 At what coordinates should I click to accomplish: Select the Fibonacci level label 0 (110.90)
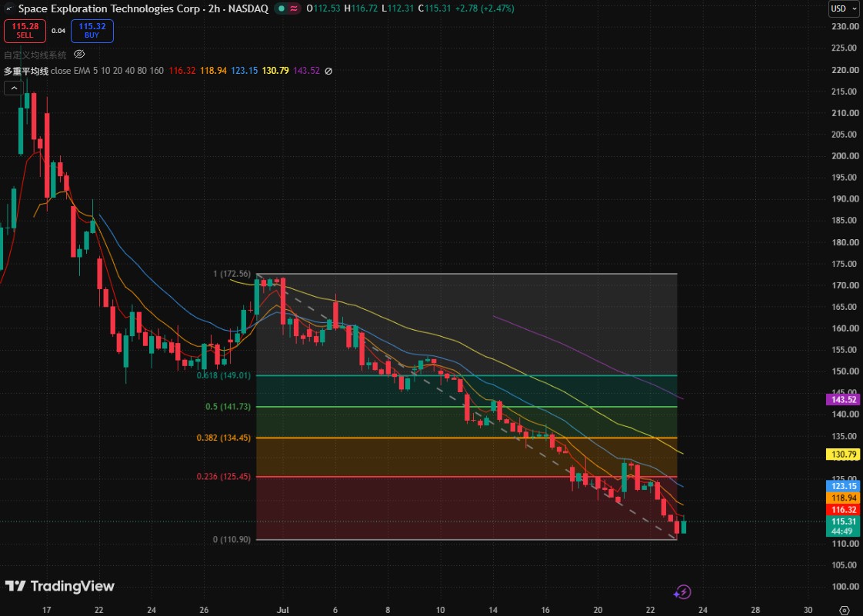pos(232,540)
